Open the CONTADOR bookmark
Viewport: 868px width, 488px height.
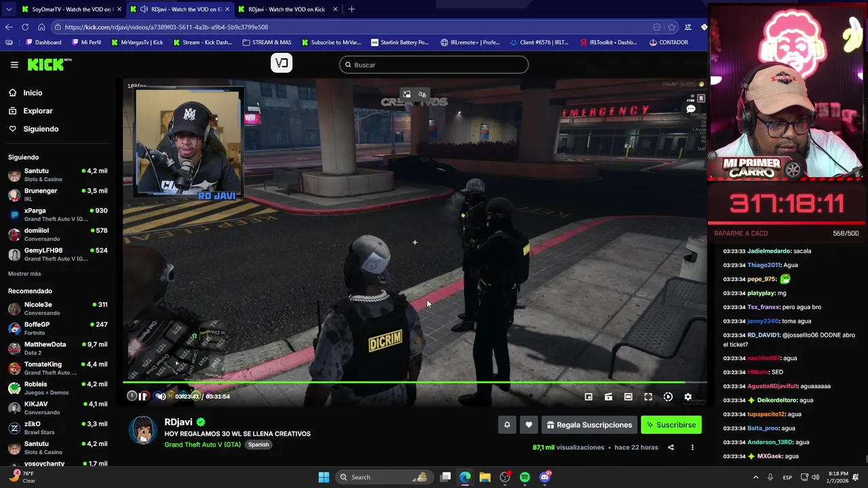point(668,42)
